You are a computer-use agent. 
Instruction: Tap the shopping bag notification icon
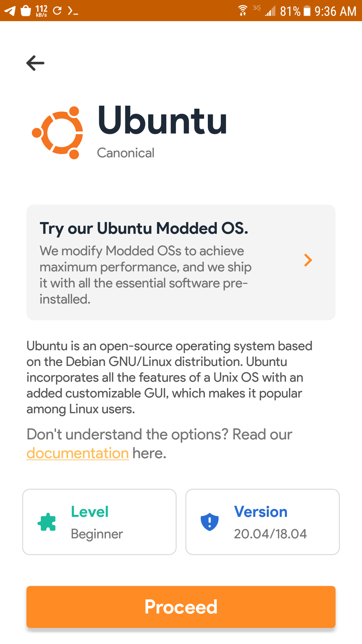point(26,11)
